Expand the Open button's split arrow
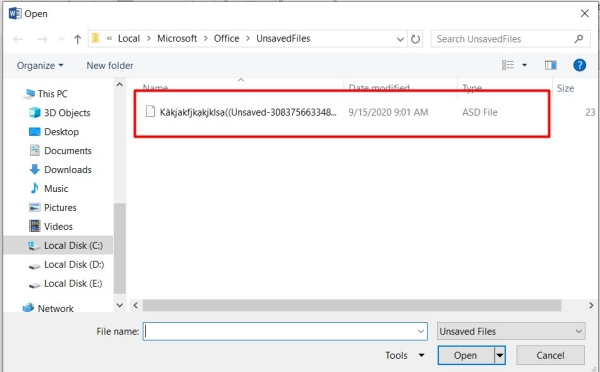 click(x=500, y=356)
